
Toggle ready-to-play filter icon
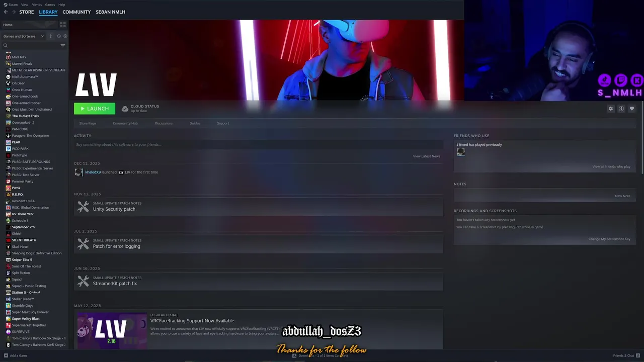coord(65,36)
